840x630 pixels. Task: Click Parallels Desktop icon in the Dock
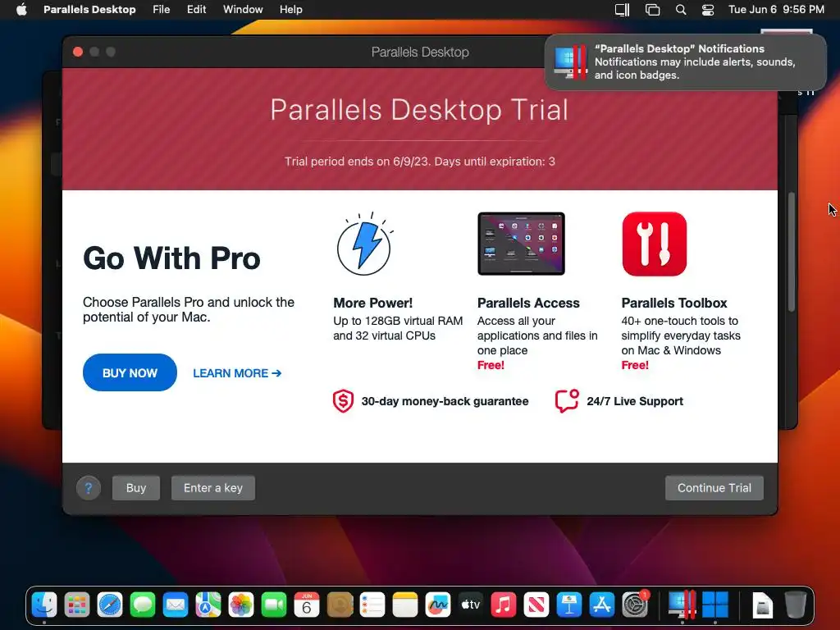[x=682, y=605]
